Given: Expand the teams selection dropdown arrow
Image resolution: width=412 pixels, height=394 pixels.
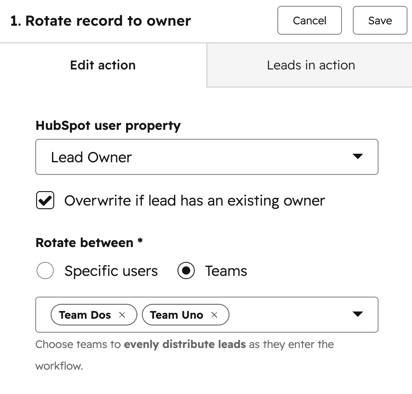Looking at the screenshot, I should tap(358, 314).
